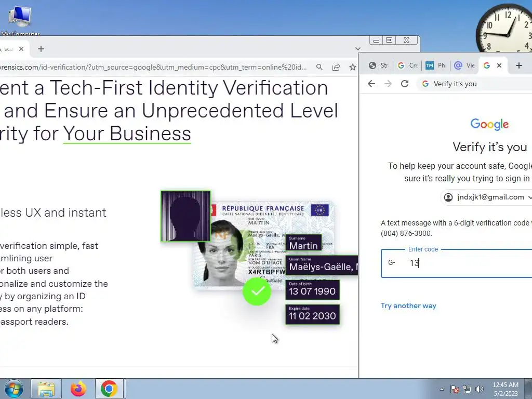Minimize the left browser window
The height and width of the screenshot is (399, 532).
point(376,41)
